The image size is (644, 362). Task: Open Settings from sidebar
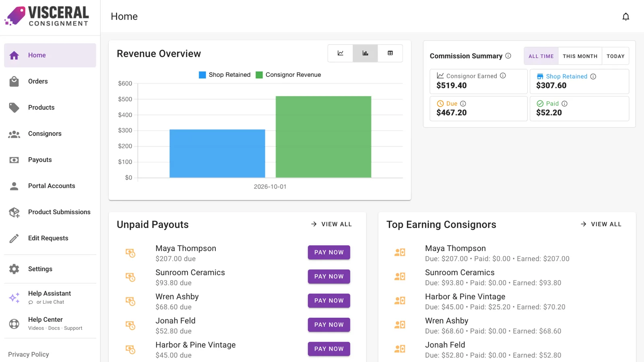click(x=50, y=269)
